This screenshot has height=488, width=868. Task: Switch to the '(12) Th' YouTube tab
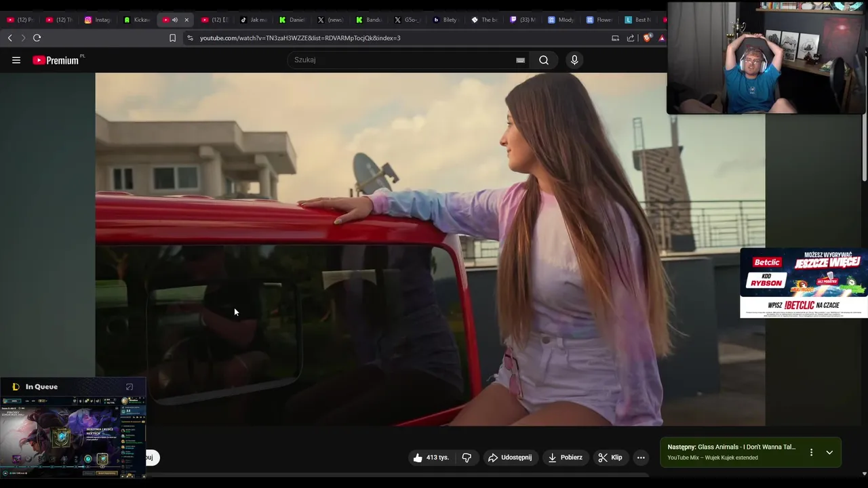point(59,20)
